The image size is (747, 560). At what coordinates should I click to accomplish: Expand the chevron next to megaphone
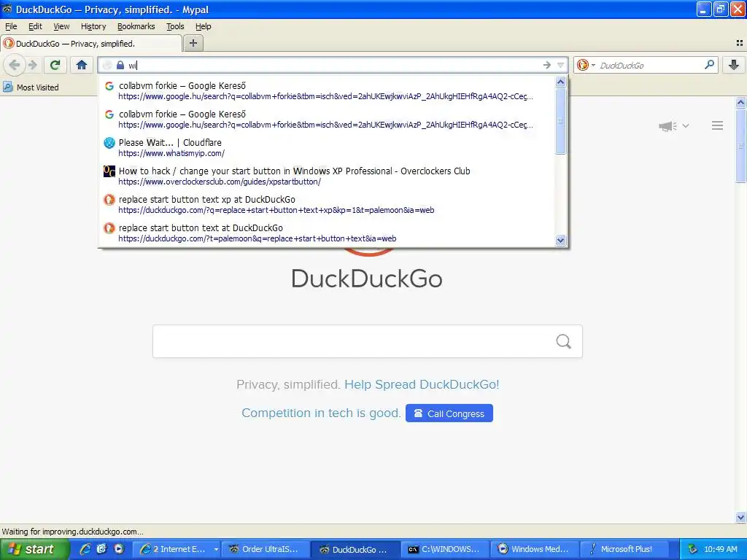[x=686, y=125]
